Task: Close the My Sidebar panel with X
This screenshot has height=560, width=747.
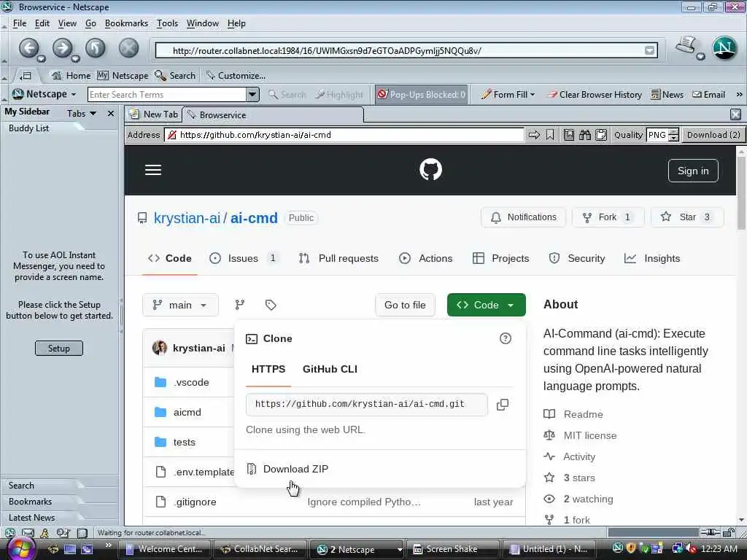Action: [x=111, y=113]
